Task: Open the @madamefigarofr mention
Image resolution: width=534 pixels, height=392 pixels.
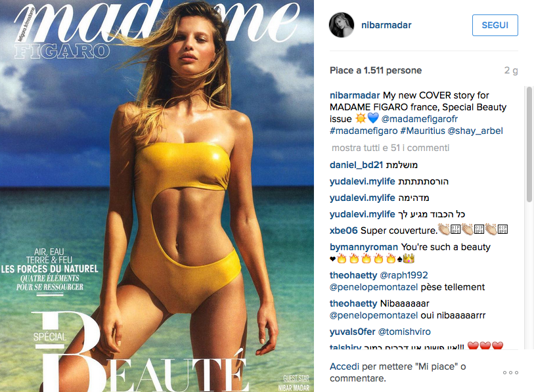Action: [x=419, y=119]
